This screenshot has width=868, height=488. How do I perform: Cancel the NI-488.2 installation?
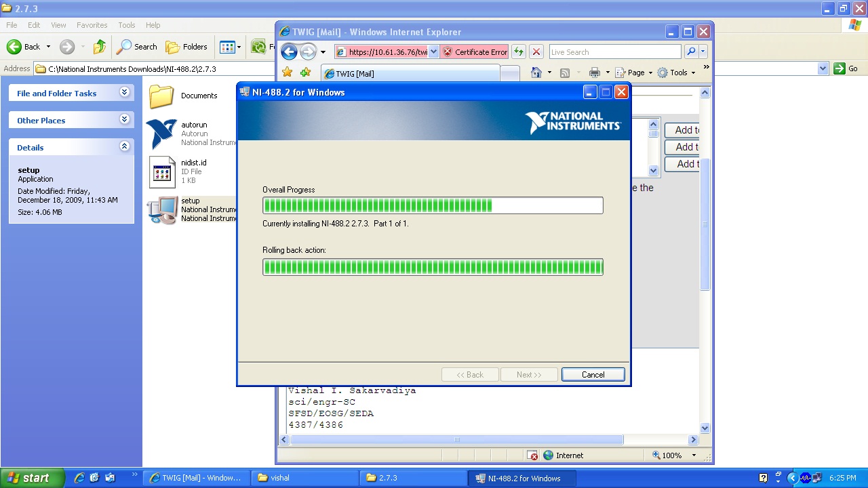pos(593,375)
